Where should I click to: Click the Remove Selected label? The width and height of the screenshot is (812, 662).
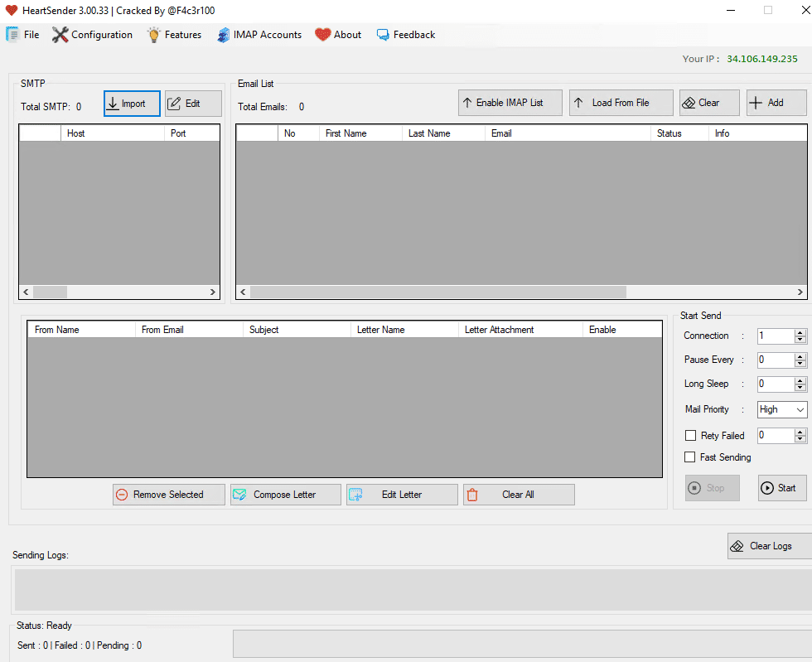[168, 495]
